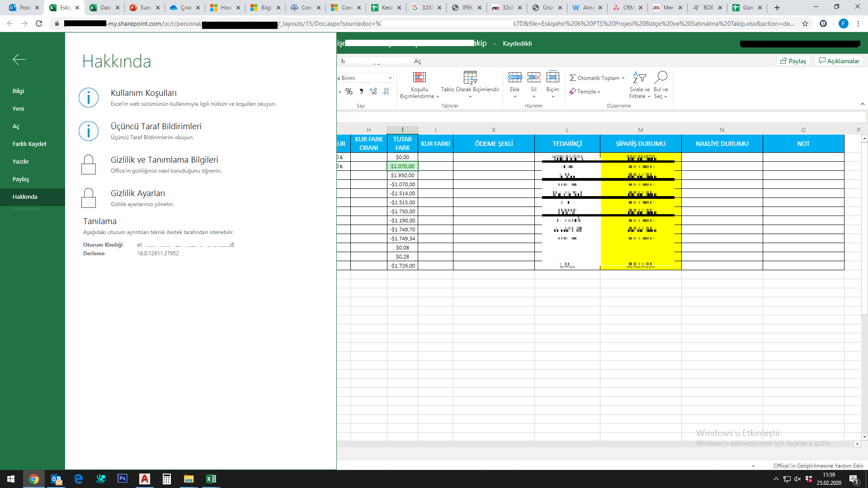Viewport: 868px width, 488px height.
Task: Apply comma style number format
Action: click(x=361, y=91)
